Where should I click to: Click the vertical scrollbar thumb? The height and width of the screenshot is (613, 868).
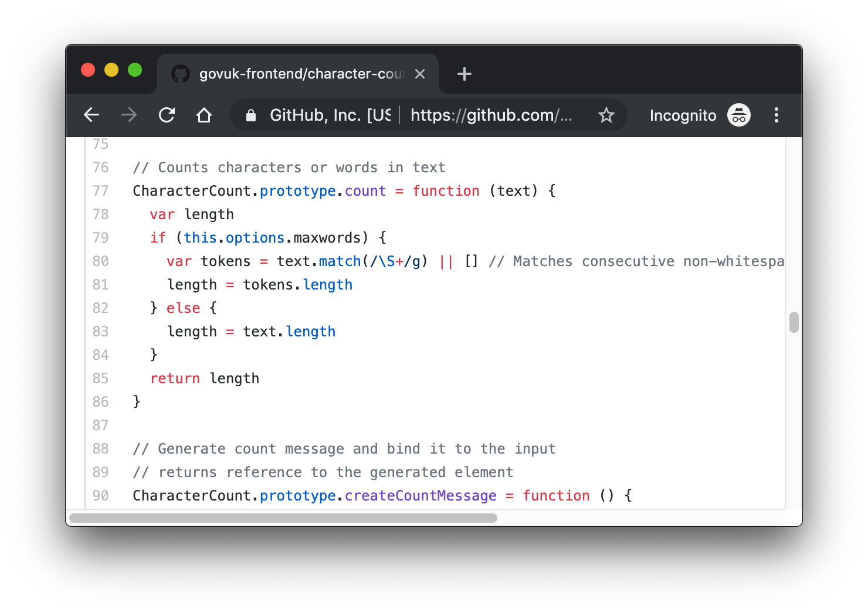(x=794, y=322)
